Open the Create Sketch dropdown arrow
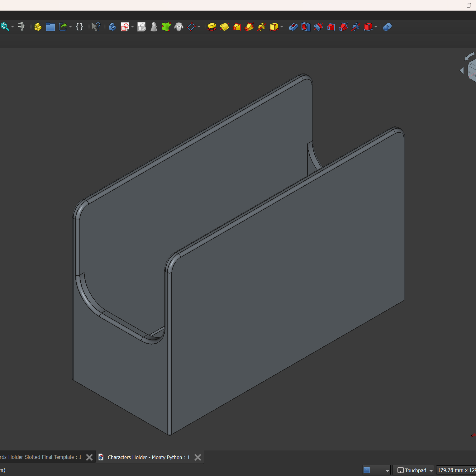 tap(132, 27)
